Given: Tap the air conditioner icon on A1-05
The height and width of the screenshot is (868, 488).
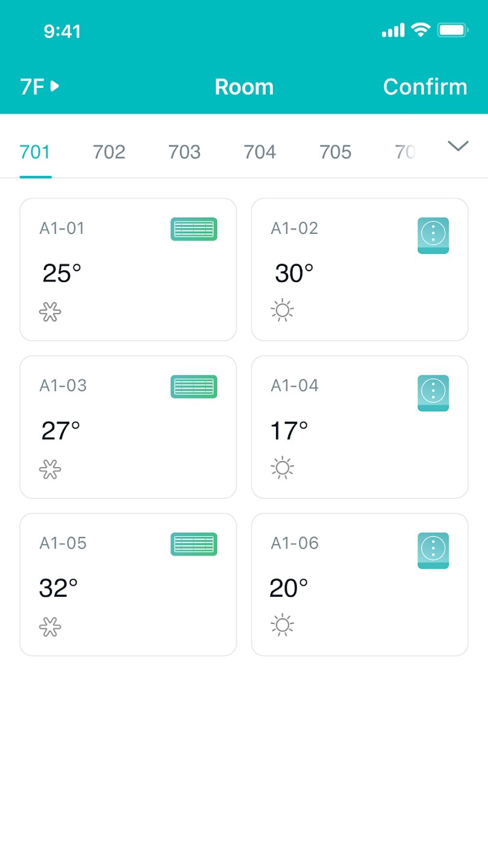Looking at the screenshot, I should click(x=193, y=544).
